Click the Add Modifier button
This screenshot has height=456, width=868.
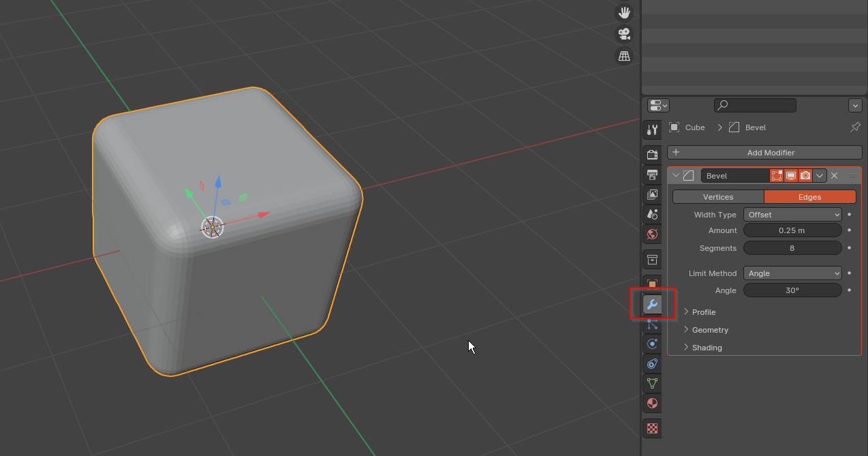pos(764,153)
